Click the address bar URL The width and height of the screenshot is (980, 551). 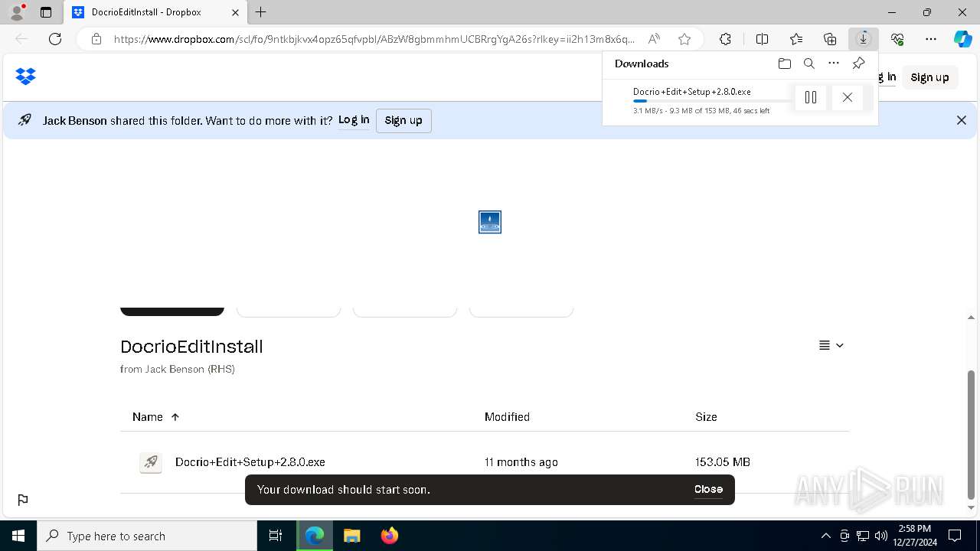374,39
